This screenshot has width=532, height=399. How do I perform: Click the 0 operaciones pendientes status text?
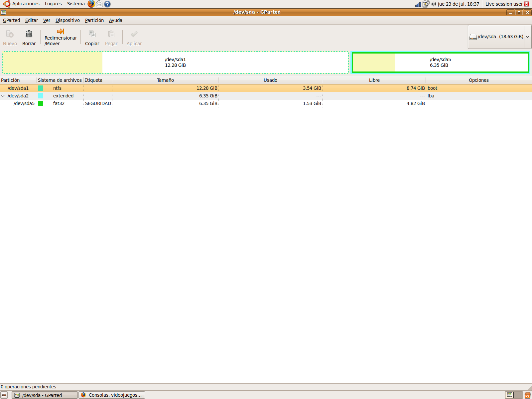[29, 387]
